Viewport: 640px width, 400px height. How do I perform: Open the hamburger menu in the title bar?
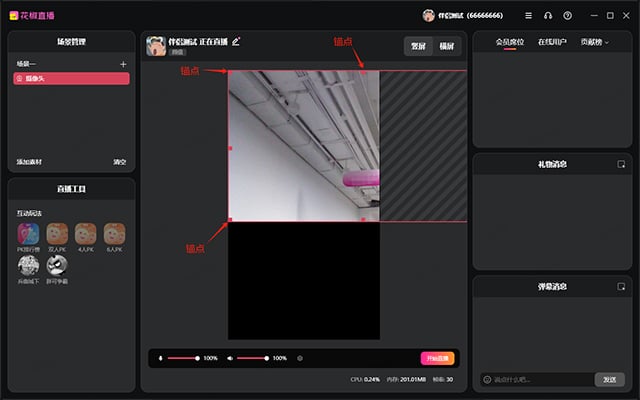[528, 16]
